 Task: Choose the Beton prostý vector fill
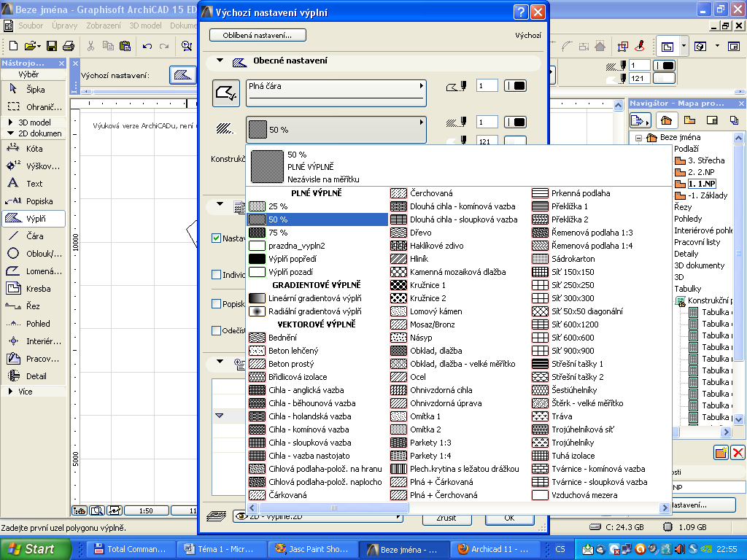click(x=318, y=364)
